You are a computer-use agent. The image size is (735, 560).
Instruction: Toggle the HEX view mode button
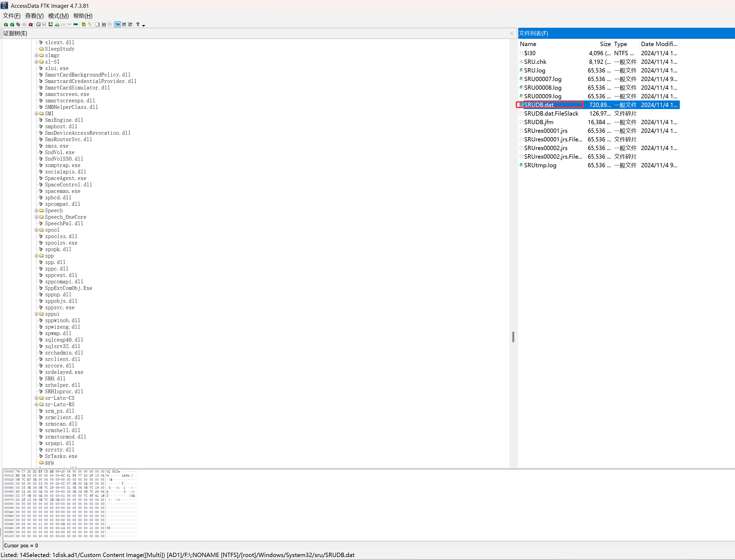pos(130,24)
